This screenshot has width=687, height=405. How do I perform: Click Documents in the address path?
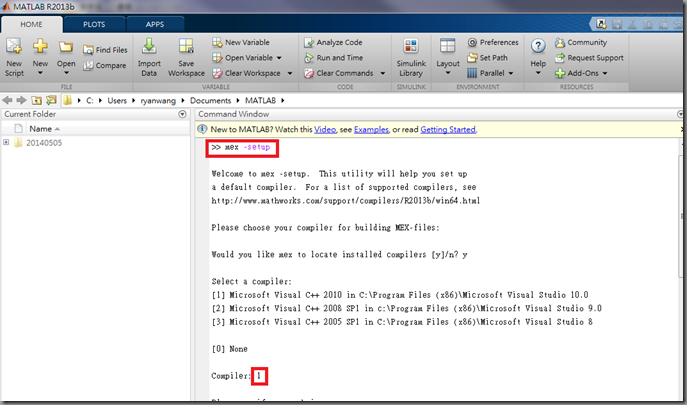[210, 101]
